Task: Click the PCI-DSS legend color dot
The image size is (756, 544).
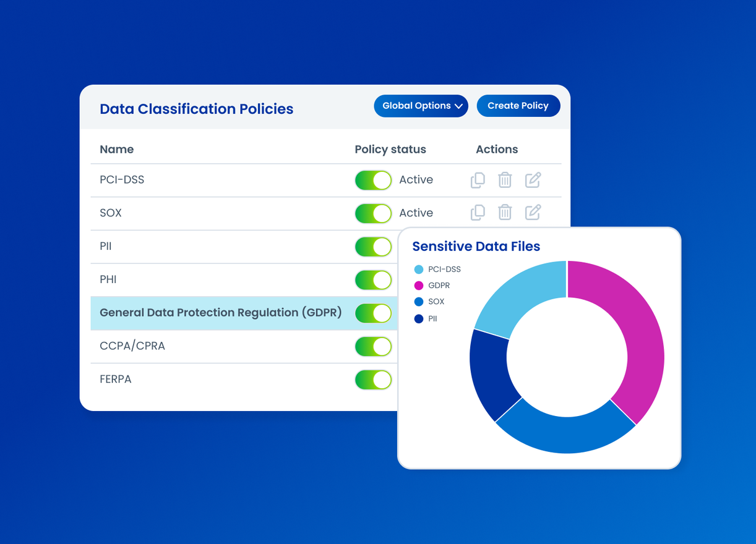Action: point(419,270)
